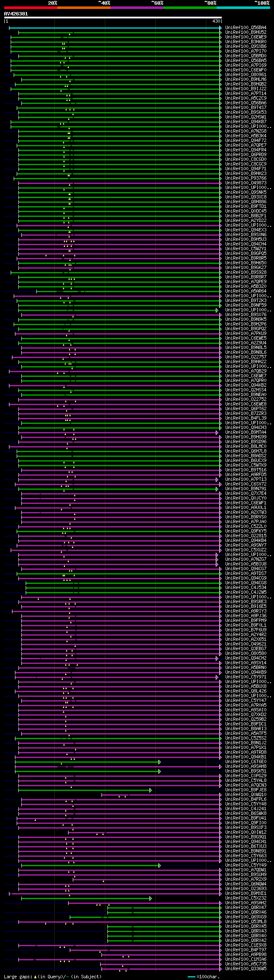
Task: Select UniRef100_A7NZG7 label
Action: (x=246, y=560)
